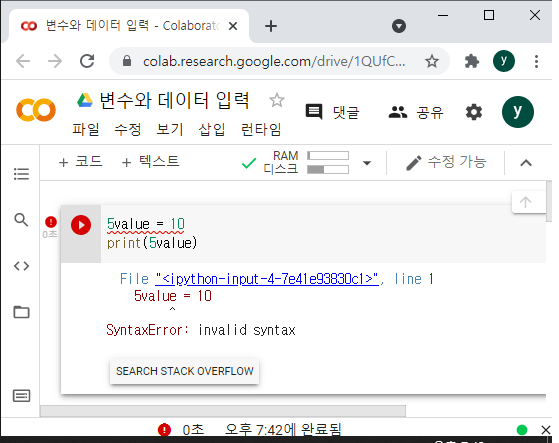Star the notebook next to the title

click(x=277, y=100)
